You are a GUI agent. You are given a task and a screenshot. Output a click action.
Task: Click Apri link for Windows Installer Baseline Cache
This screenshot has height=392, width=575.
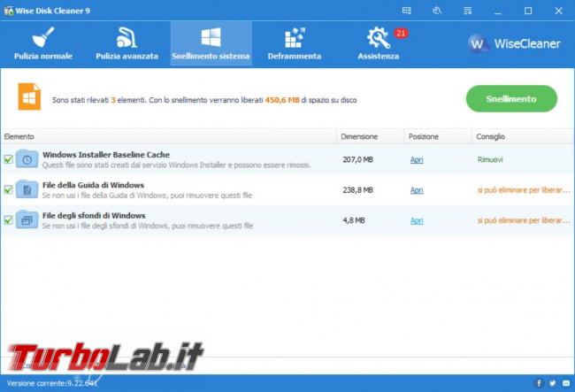417,159
